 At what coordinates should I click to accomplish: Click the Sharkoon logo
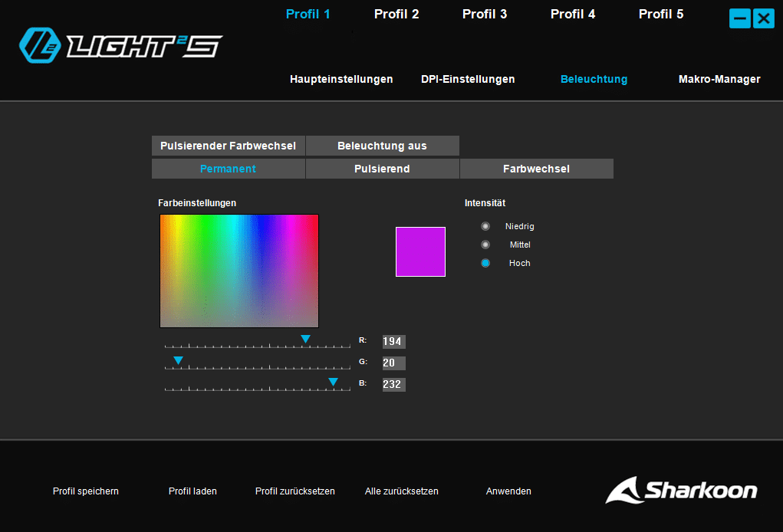[x=681, y=491]
